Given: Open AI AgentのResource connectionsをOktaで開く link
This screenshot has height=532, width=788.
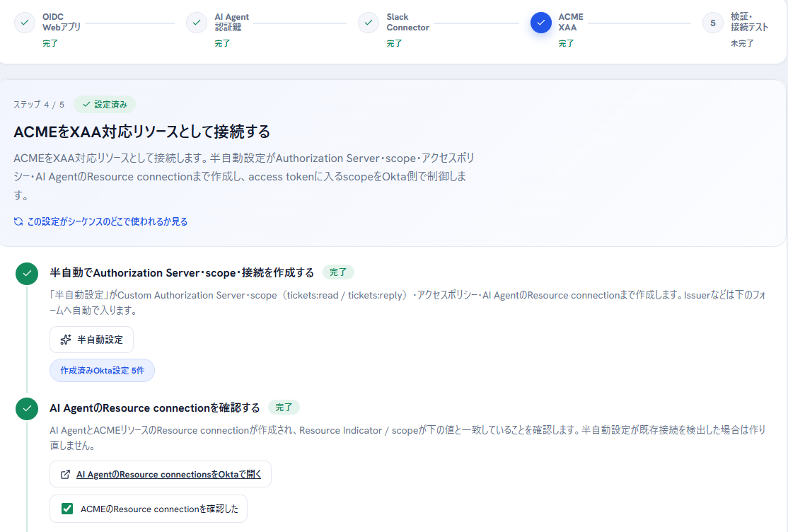Looking at the screenshot, I should click(x=169, y=474).
